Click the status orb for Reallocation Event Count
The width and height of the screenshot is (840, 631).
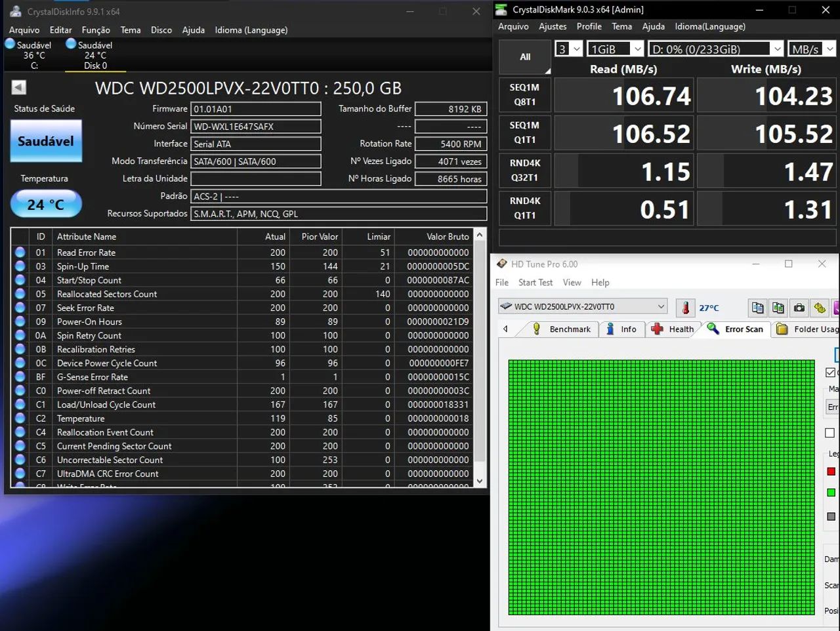click(x=20, y=432)
